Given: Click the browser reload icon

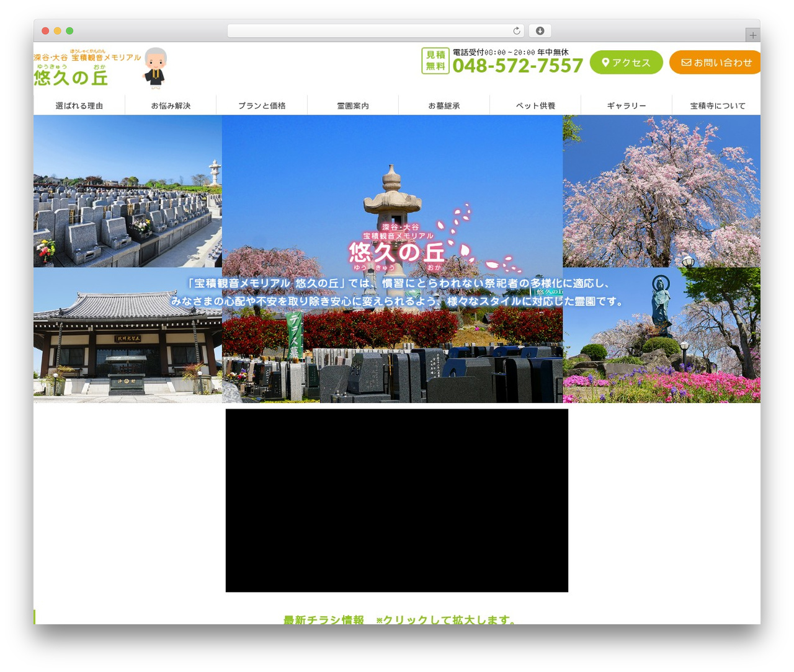Looking at the screenshot, I should click(517, 31).
